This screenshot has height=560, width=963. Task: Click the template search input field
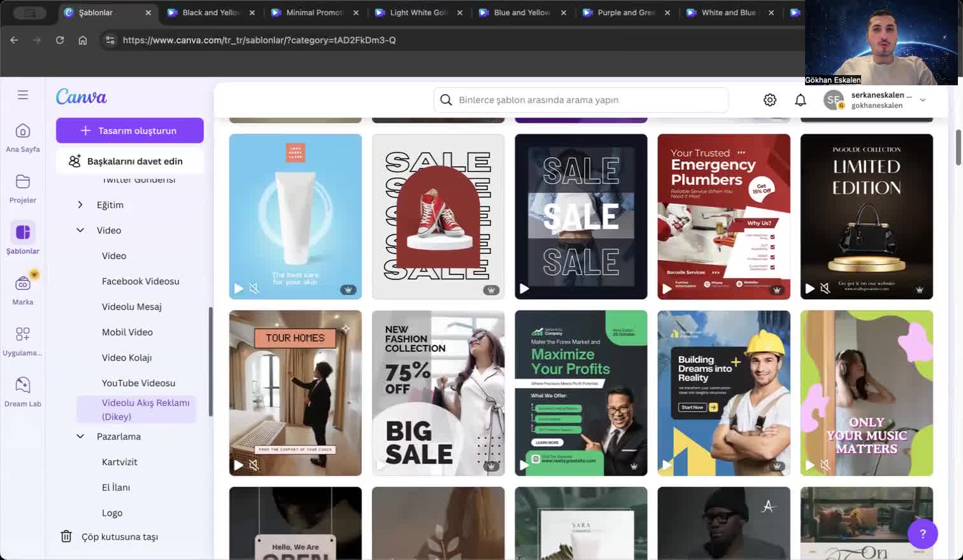point(581,100)
